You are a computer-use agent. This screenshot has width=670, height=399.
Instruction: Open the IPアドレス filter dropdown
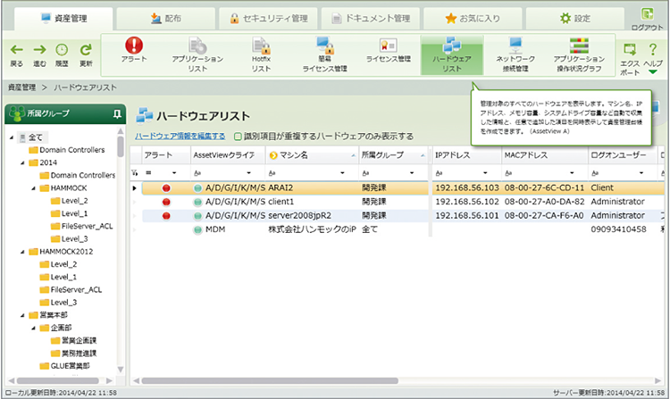[x=485, y=173]
